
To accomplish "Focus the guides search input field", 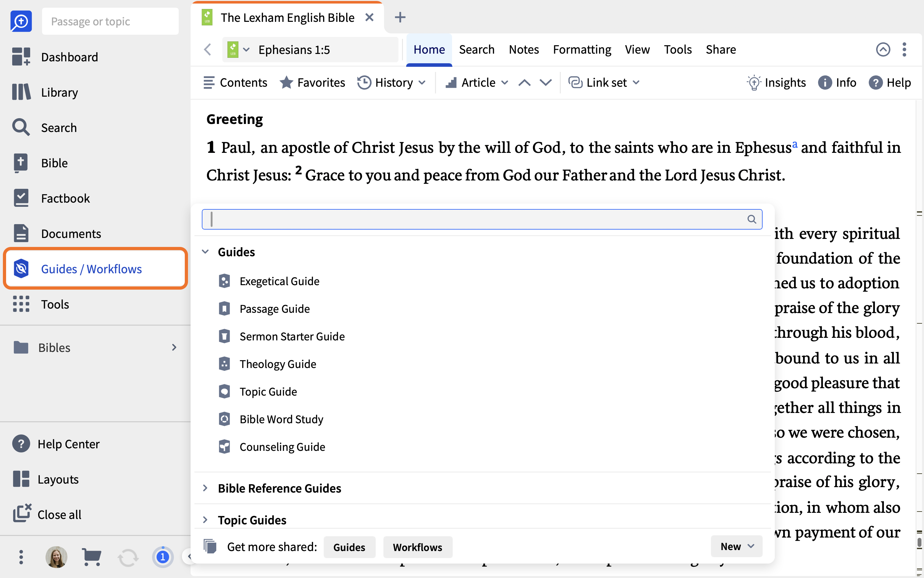I will 482,219.
